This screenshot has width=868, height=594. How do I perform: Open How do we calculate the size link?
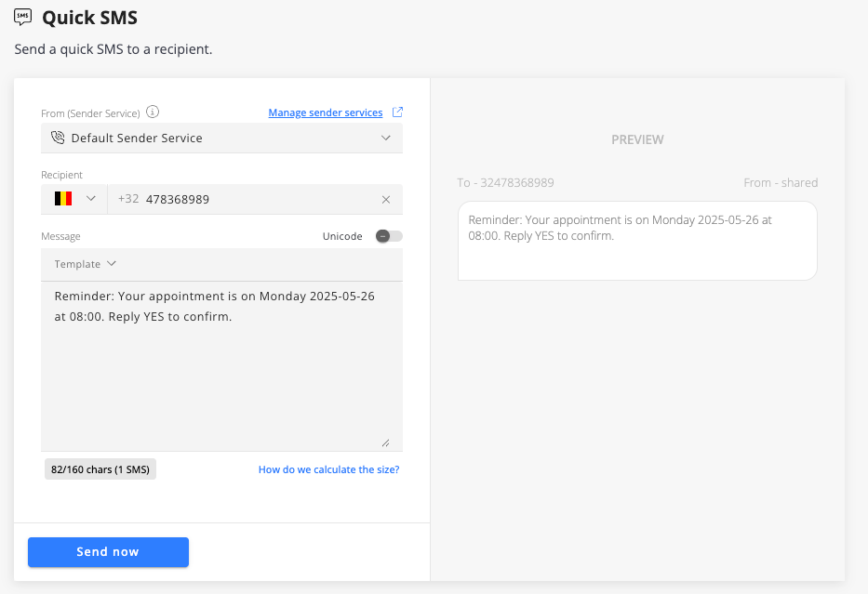[328, 469]
